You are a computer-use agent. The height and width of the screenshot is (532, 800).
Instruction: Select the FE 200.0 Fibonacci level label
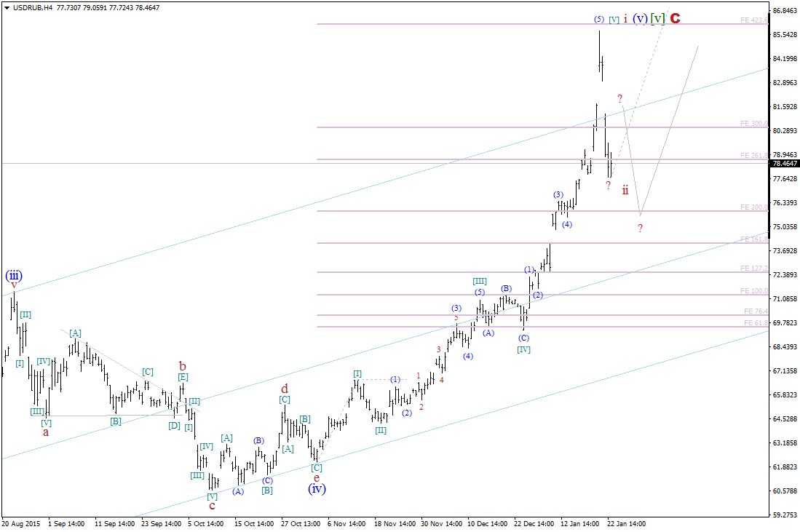tap(754, 207)
